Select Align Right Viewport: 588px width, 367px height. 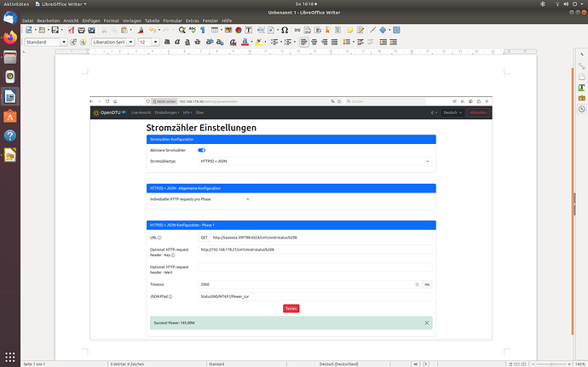tap(324, 42)
